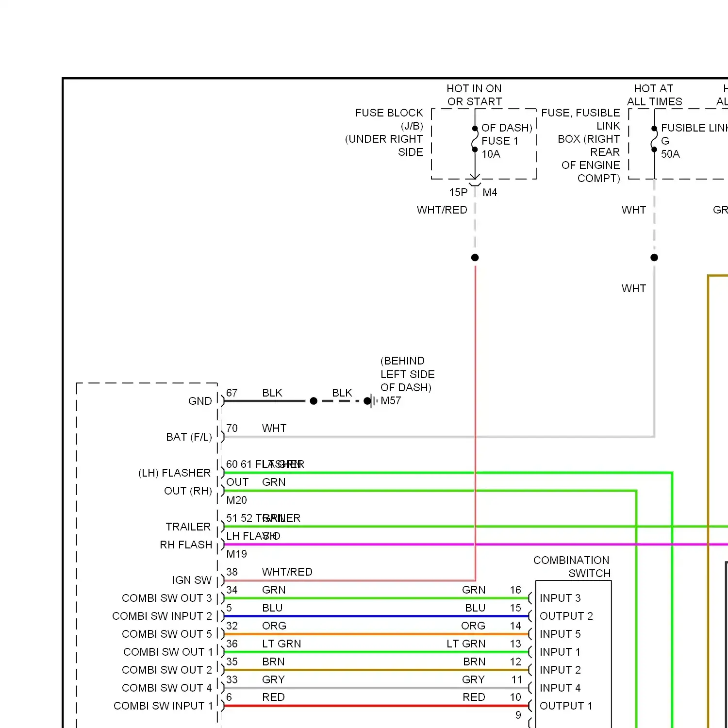Select the "M20" connector label
The height and width of the screenshot is (728, 728).
pos(236,500)
